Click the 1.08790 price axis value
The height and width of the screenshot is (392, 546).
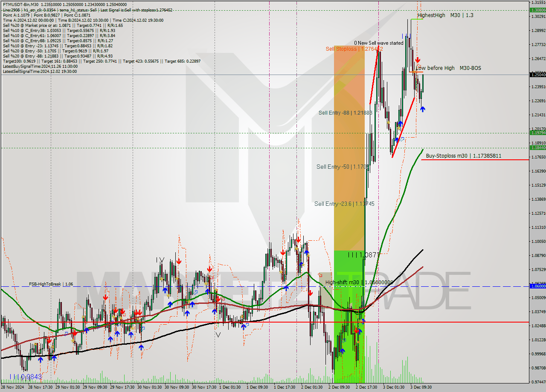(538, 256)
